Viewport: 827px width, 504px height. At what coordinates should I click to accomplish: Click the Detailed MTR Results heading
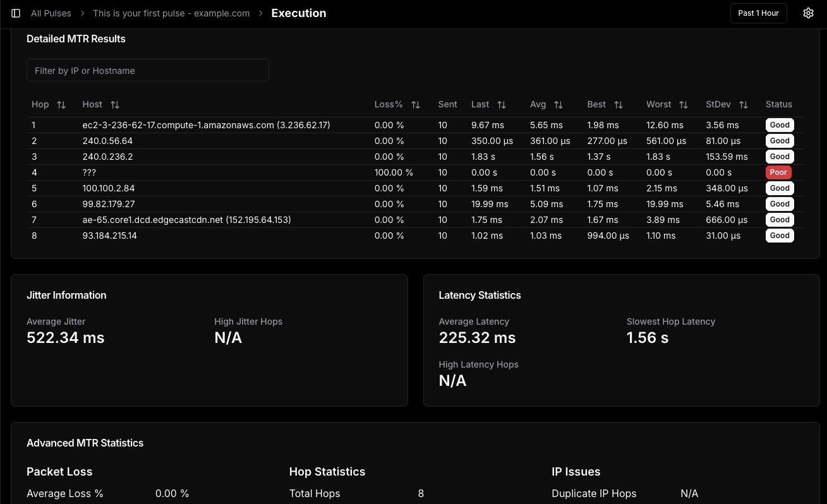click(76, 39)
